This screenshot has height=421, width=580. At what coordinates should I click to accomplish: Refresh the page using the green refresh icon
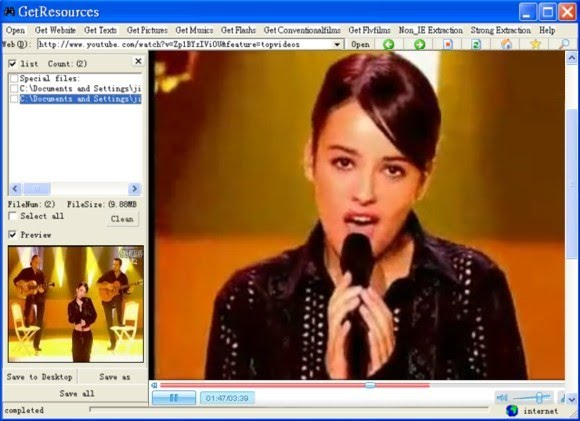click(x=476, y=44)
